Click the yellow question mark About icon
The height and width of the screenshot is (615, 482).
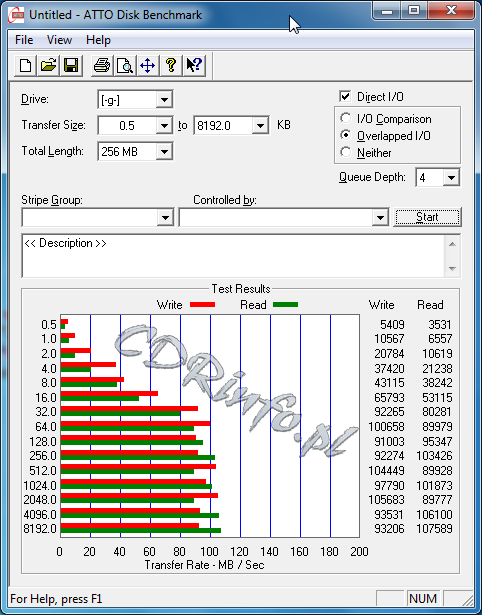tap(171, 65)
